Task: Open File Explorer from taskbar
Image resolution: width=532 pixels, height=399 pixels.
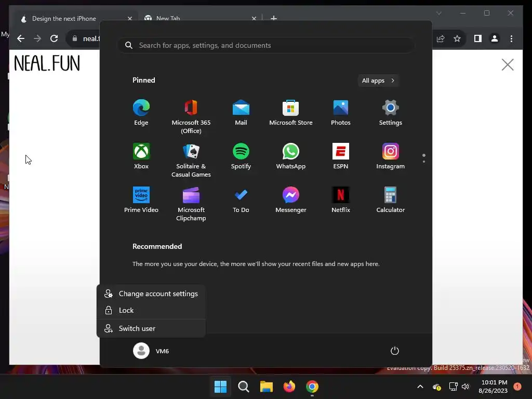Action: click(x=267, y=387)
